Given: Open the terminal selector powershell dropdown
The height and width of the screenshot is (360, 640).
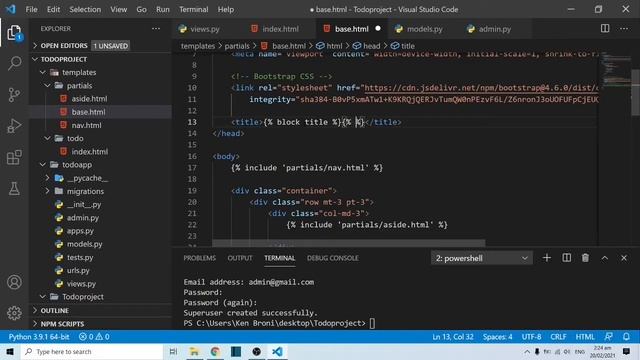Looking at the screenshot, I should pos(482,258).
